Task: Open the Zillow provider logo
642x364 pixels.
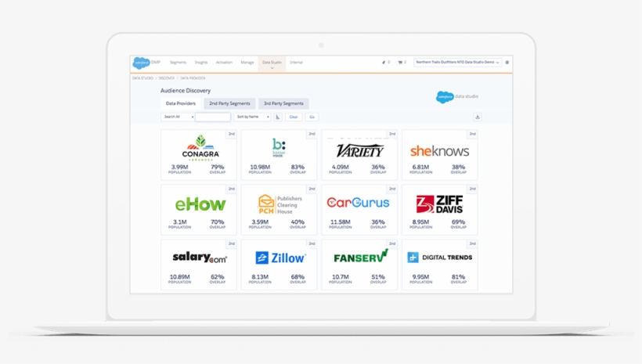Action: coord(280,258)
